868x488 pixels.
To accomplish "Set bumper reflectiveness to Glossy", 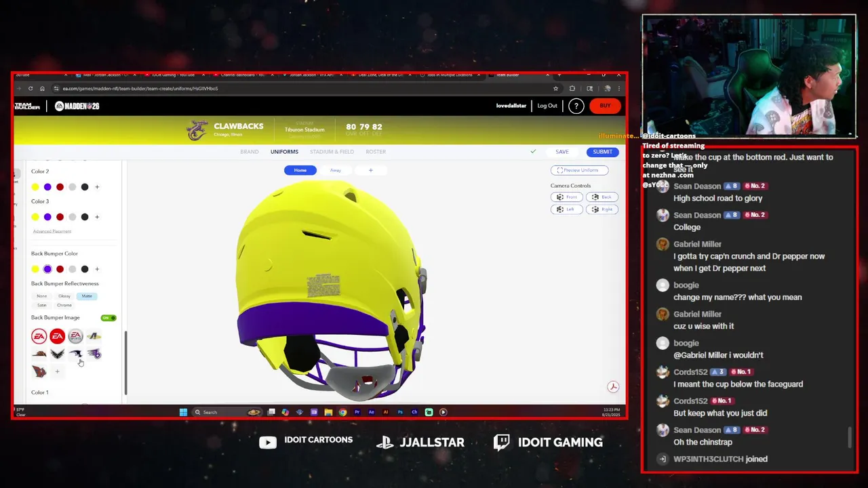I will click(64, 296).
